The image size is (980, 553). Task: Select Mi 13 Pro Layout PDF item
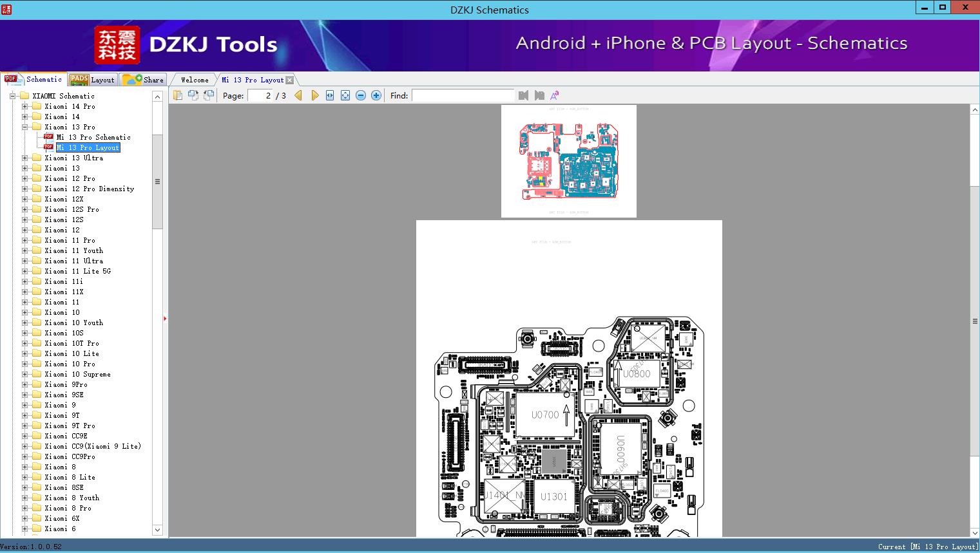click(x=88, y=147)
